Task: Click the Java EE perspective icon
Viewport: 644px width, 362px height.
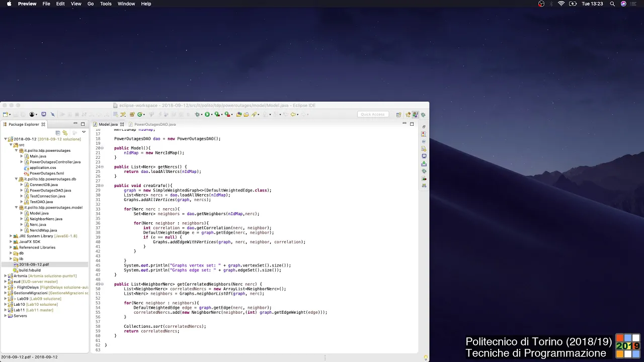Action: [x=408, y=115]
